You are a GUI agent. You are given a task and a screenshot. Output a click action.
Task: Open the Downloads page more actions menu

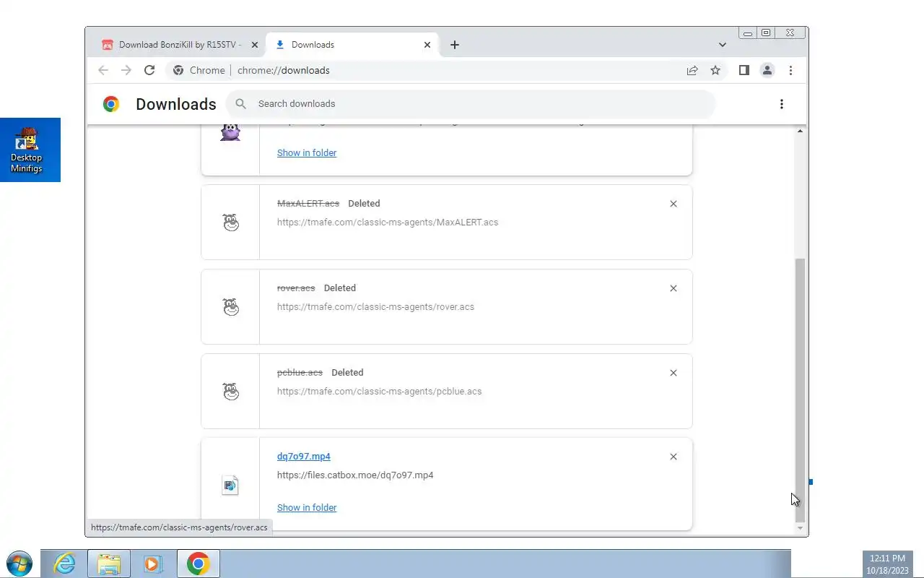(x=782, y=104)
